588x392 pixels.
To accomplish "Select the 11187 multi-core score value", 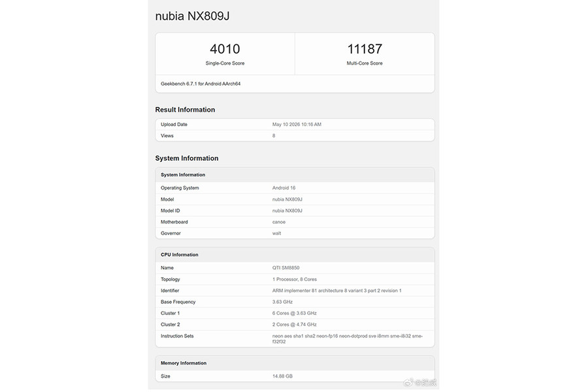I will pyautogui.click(x=365, y=49).
